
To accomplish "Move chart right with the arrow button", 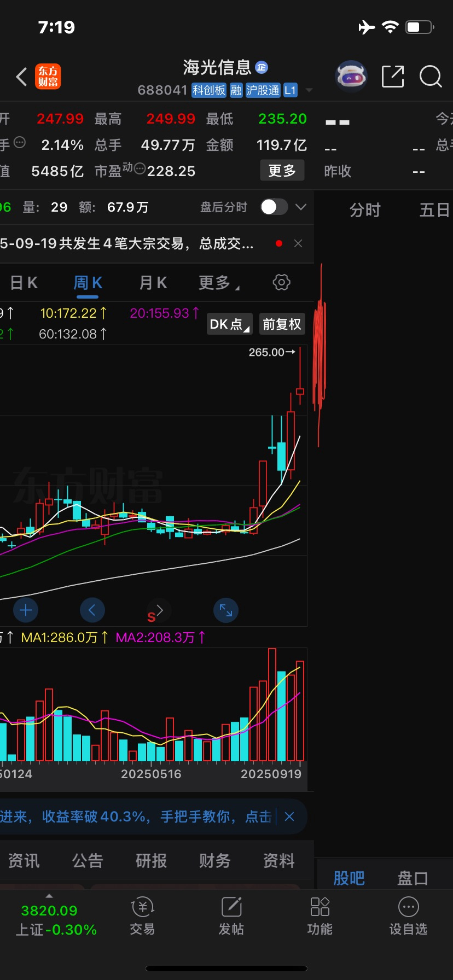I will (159, 610).
